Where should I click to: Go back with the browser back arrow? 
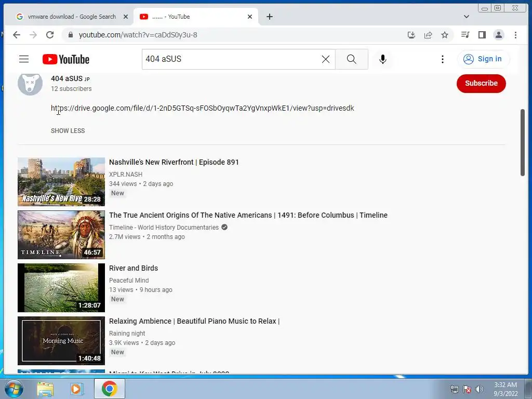coord(16,35)
